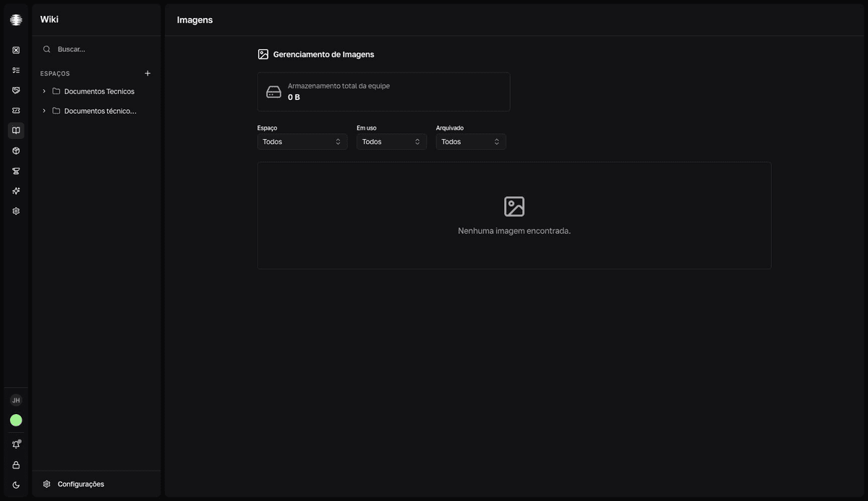
Task: Open the handshake icon in left rail
Action: [16, 90]
